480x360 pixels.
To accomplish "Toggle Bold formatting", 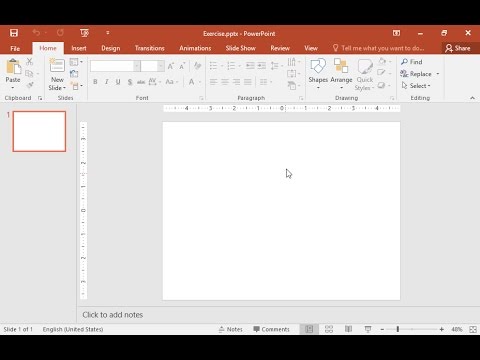I will pyautogui.click(x=95, y=82).
